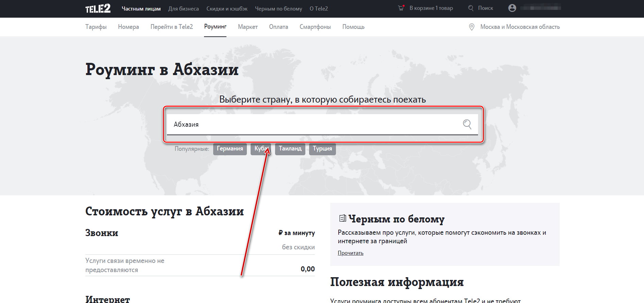Open the user profile avatar icon
The height and width of the screenshot is (303, 644).
coord(512,8)
